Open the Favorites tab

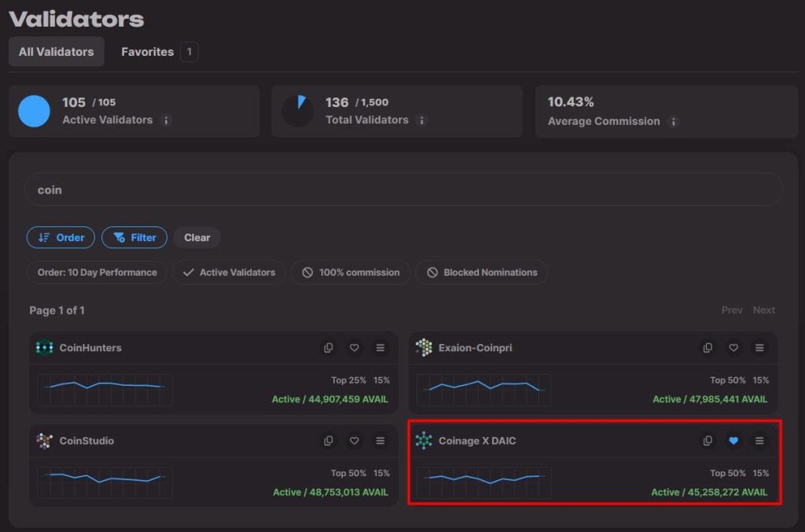point(159,51)
